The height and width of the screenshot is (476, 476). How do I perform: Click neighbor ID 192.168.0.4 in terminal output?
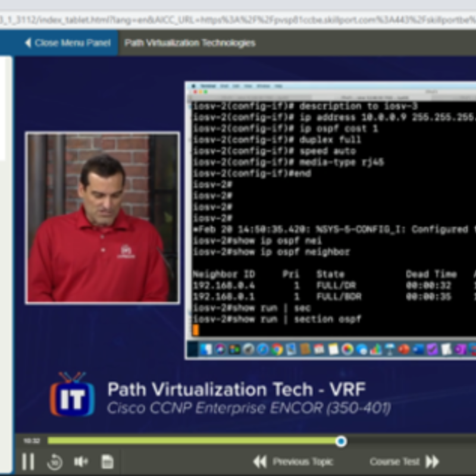[224, 286]
